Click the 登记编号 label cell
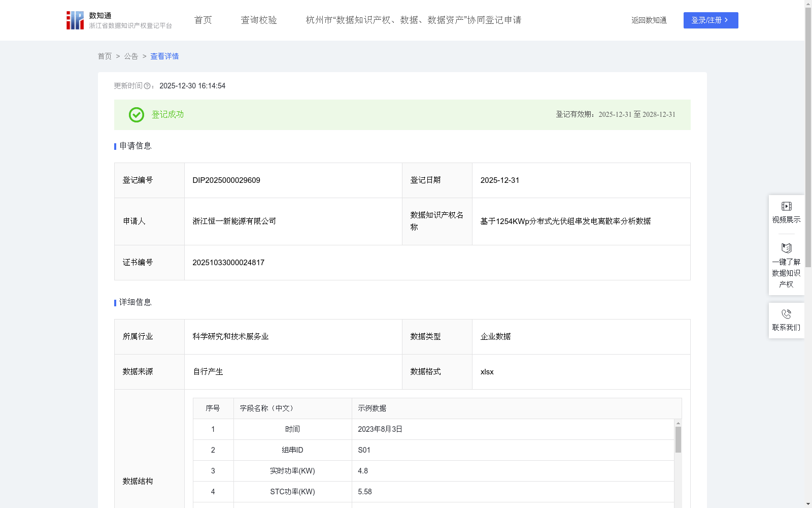Image resolution: width=812 pixels, height=508 pixels. pyautogui.click(x=149, y=180)
